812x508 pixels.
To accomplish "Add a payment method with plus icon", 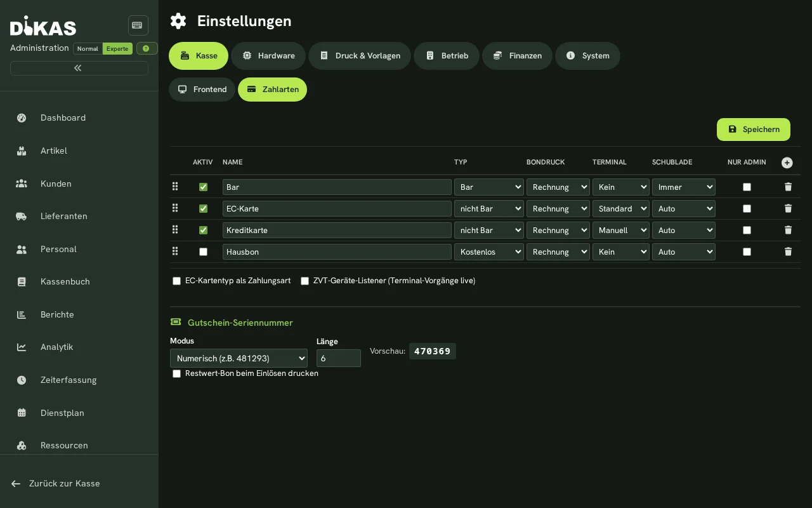I will tap(787, 163).
